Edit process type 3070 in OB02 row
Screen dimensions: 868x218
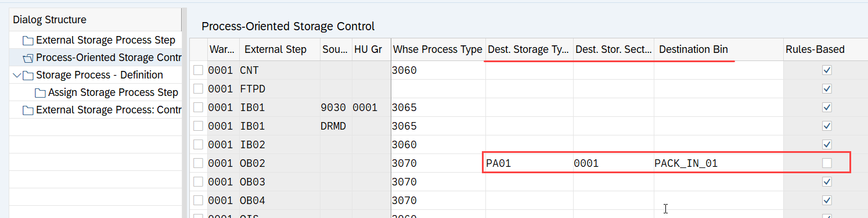point(438,163)
